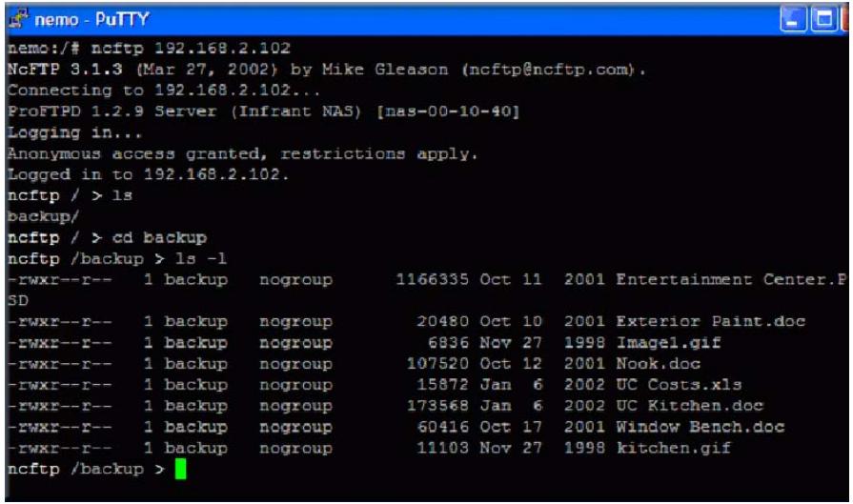Viewport: 853px width, 504px height.
Task: Click file size 173568
Action: pyautogui.click(x=437, y=406)
